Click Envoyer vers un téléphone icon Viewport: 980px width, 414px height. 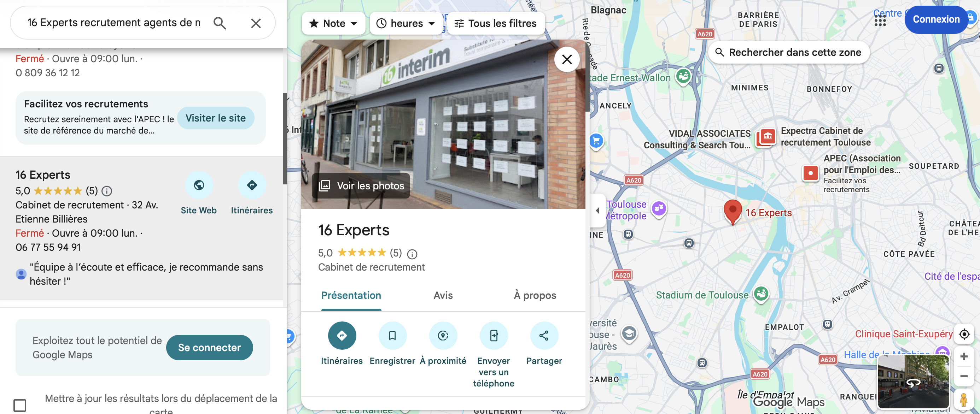(x=494, y=335)
